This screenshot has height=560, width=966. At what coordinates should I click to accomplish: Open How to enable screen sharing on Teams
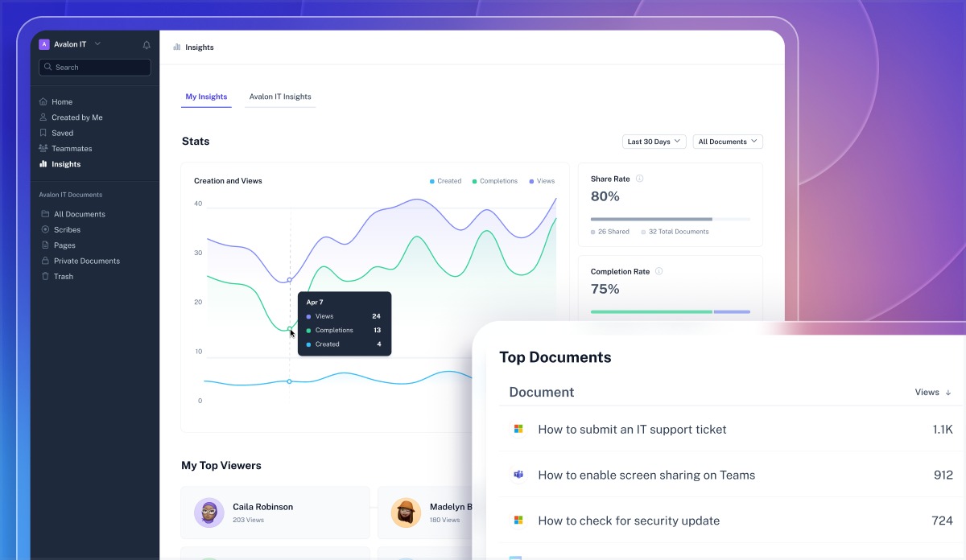[x=646, y=476]
